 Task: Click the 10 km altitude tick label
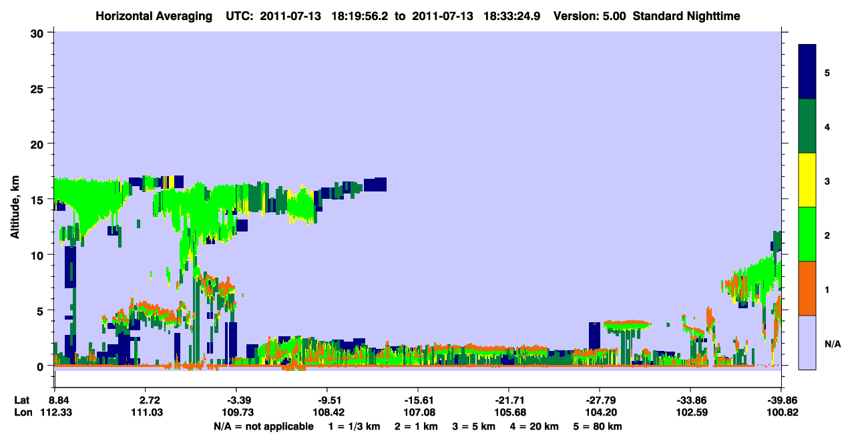click(x=38, y=254)
